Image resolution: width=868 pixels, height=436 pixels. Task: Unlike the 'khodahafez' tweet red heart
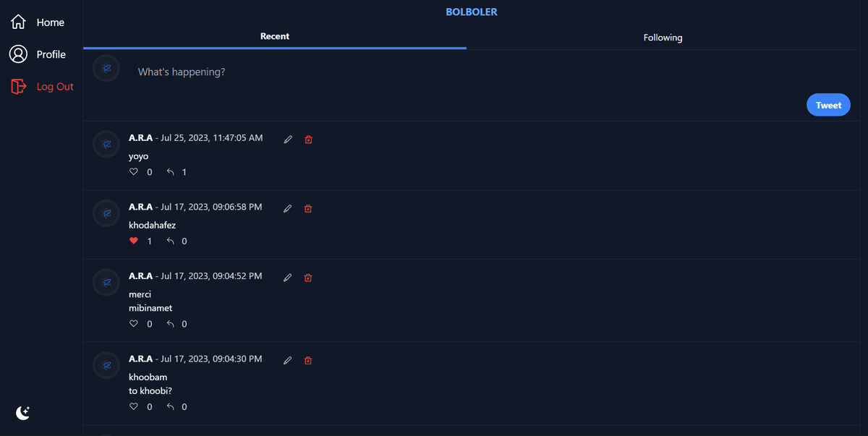pyautogui.click(x=134, y=241)
